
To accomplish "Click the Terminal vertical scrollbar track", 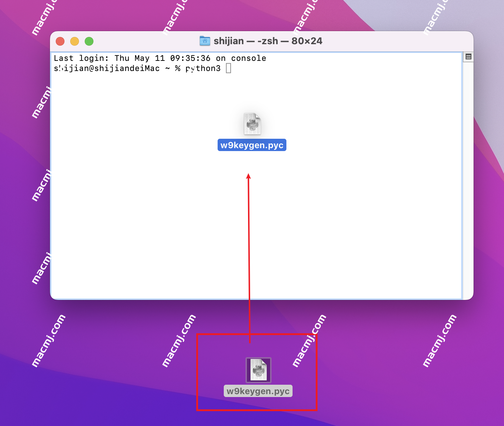I will (468, 180).
